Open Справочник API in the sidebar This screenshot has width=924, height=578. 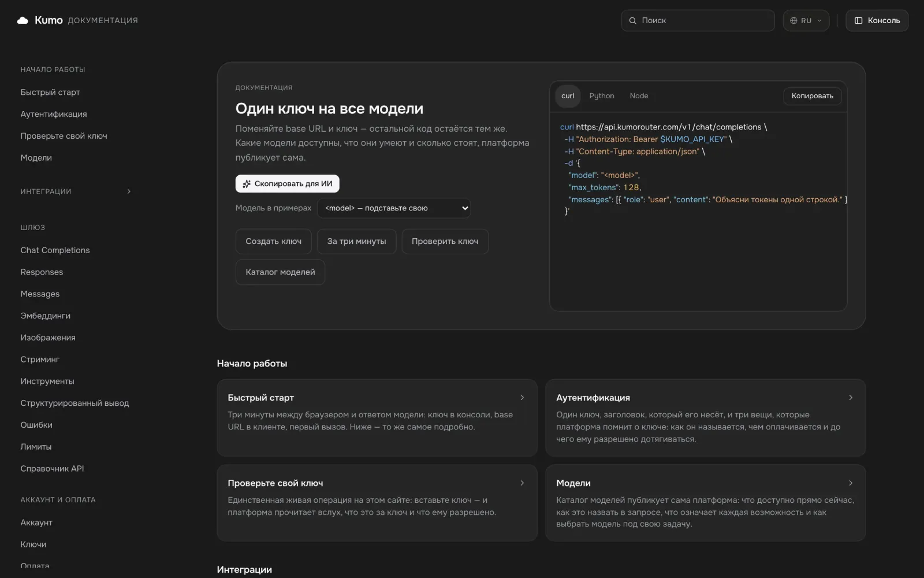52,469
